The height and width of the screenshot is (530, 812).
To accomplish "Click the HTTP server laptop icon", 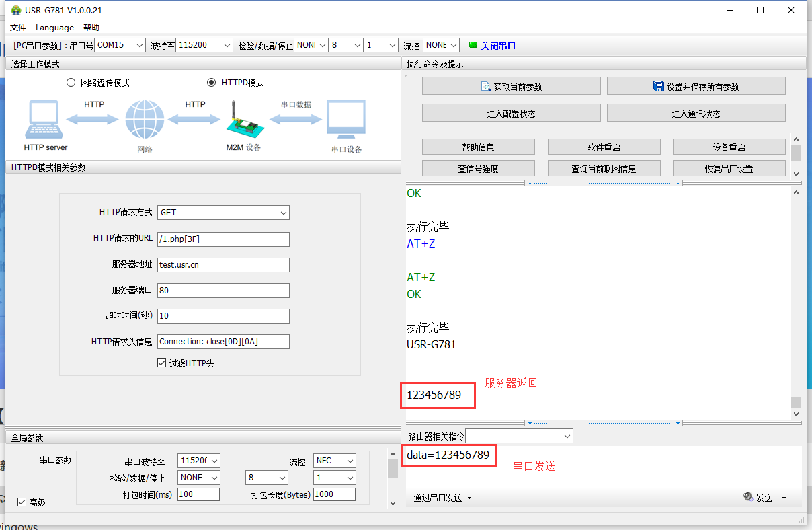I will [44, 120].
